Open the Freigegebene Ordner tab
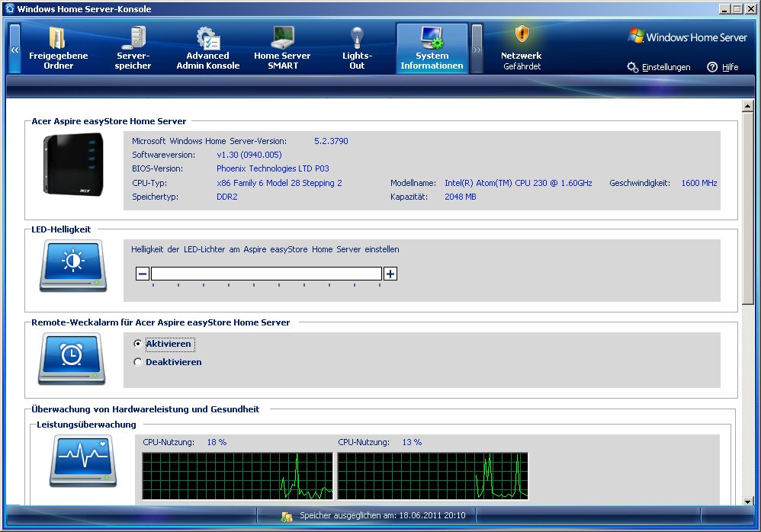 click(x=58, y=49)
